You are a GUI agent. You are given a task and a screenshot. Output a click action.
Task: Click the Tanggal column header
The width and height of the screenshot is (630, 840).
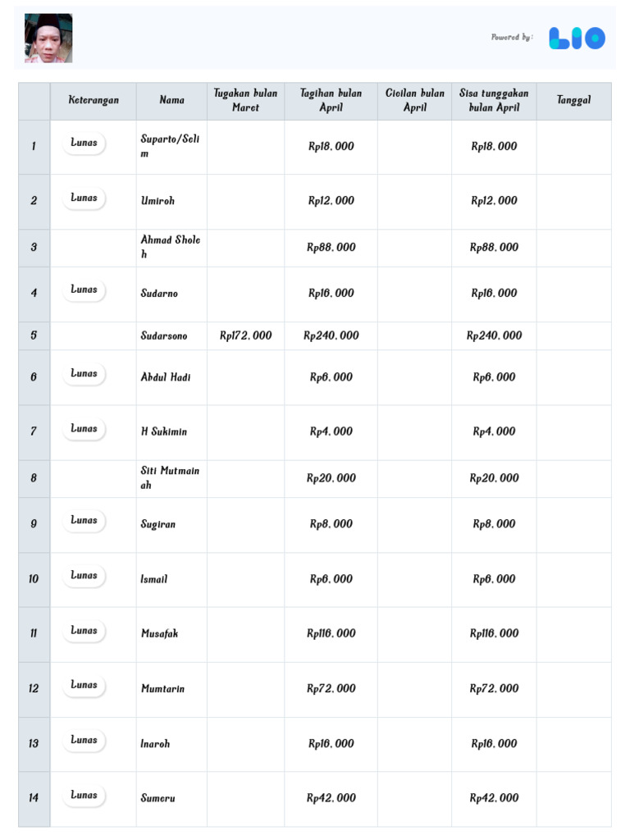coord(573,101)
